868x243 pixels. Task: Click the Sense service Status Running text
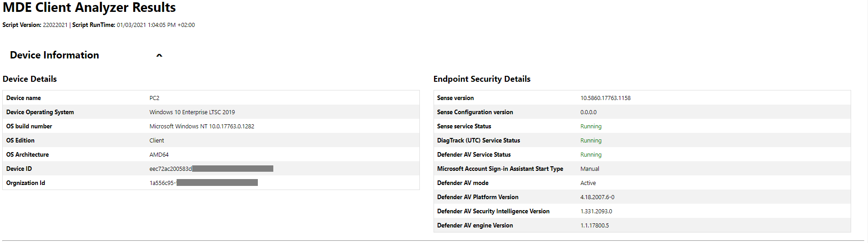point(591,127)
